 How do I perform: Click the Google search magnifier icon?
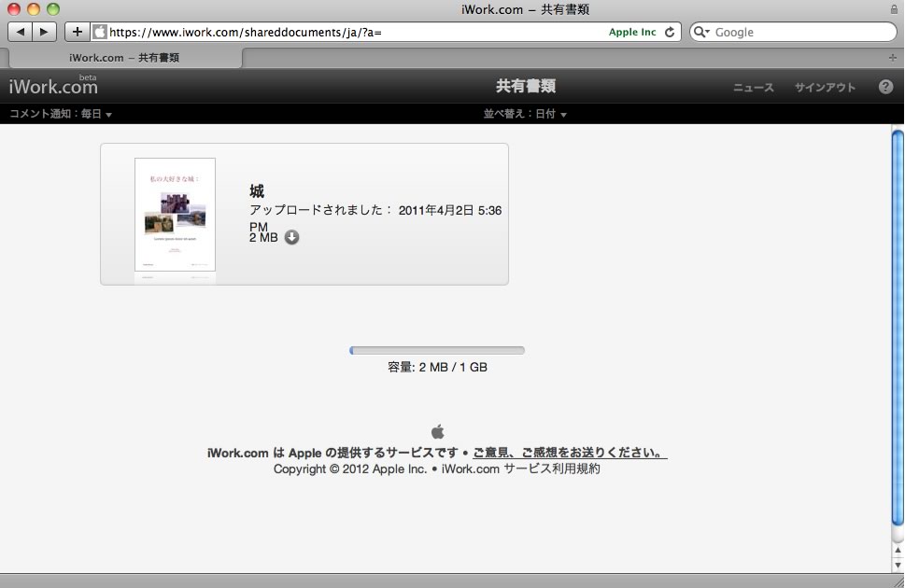[x=700, y=32]
